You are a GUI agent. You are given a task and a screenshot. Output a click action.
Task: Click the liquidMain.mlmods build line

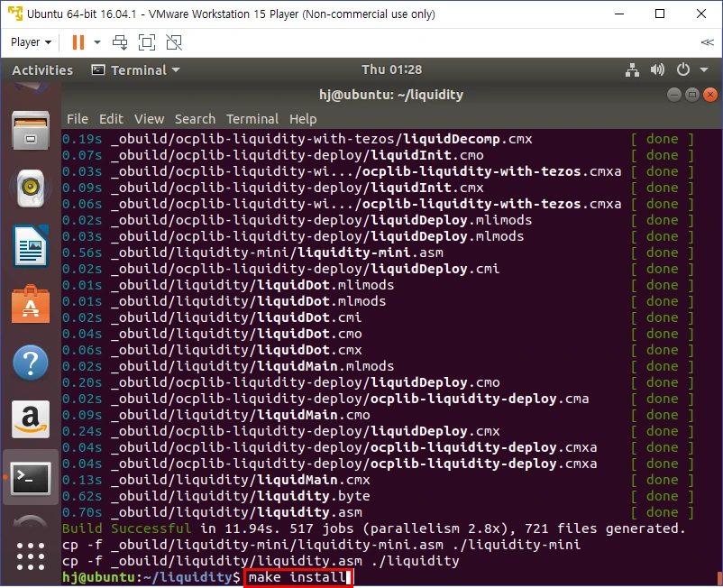tap(378, 366)
